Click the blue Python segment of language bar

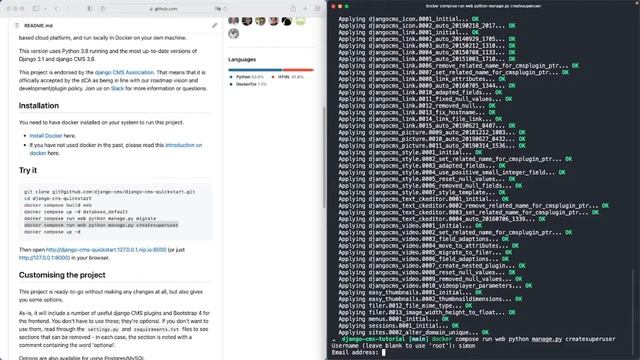pos(255,70)
